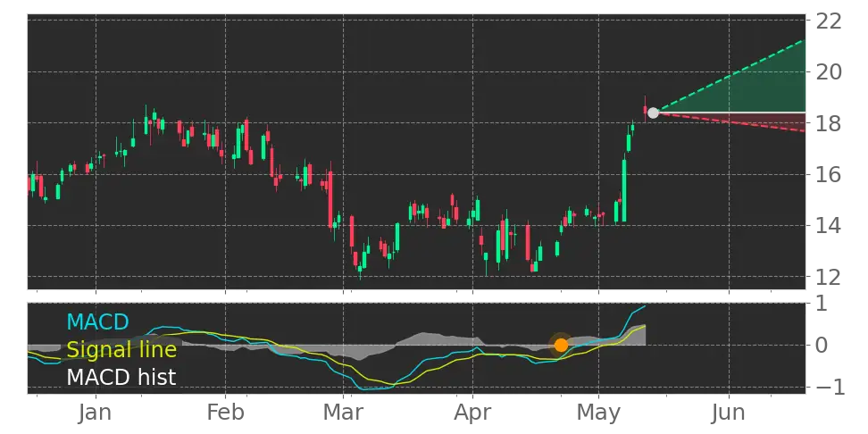The image size is (868, 434).
Task: Click the Signal line legend label
Action: coord(121,350)
